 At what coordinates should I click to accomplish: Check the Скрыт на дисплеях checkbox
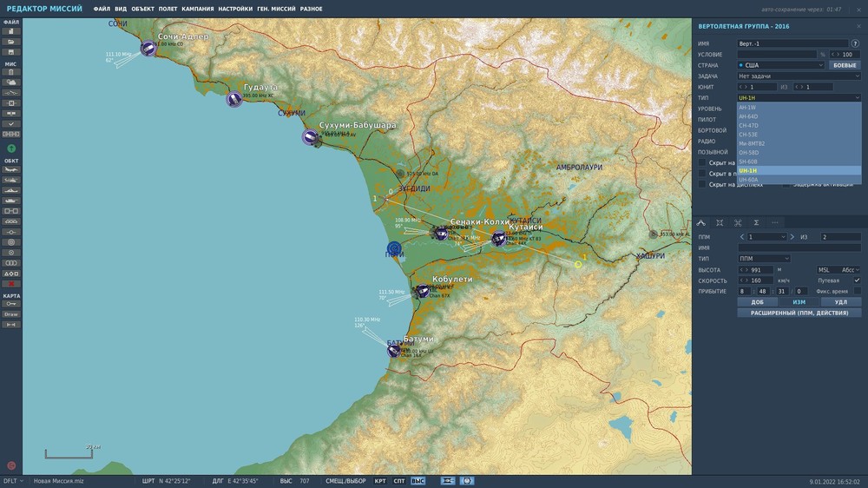point(702,184)
